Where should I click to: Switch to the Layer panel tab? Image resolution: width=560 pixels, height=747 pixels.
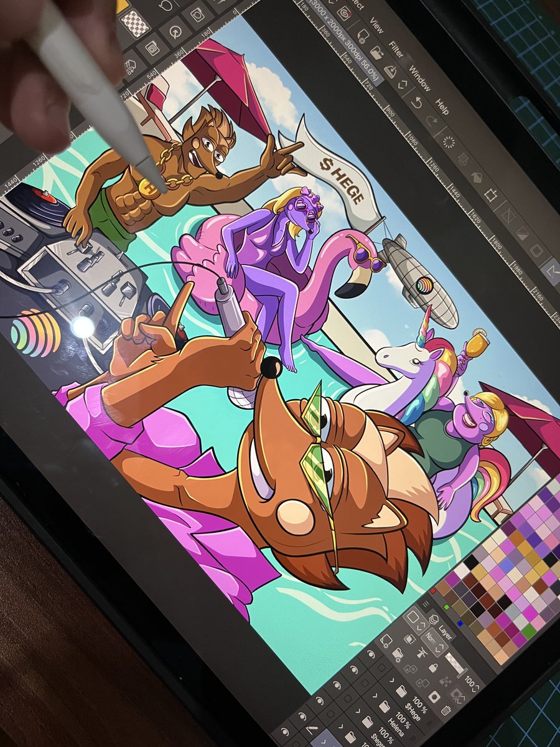click(x=445, y=632)
